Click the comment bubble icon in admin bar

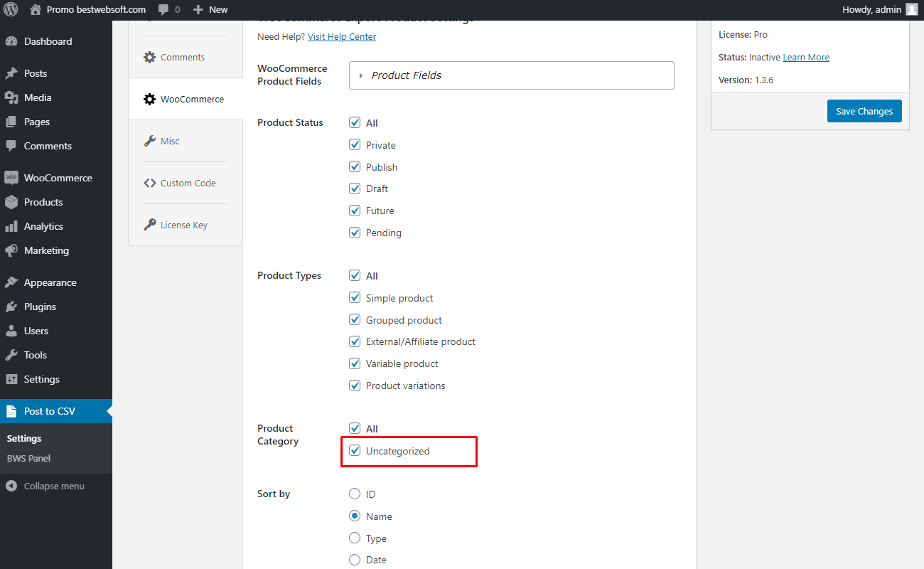click(x=164, y=10)
